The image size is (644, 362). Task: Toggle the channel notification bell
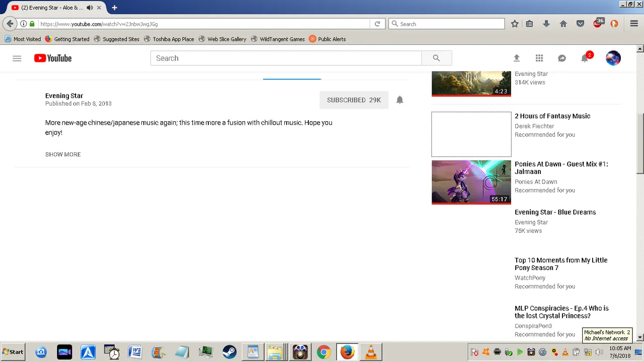pyautogui.click(x=399, y=100)
